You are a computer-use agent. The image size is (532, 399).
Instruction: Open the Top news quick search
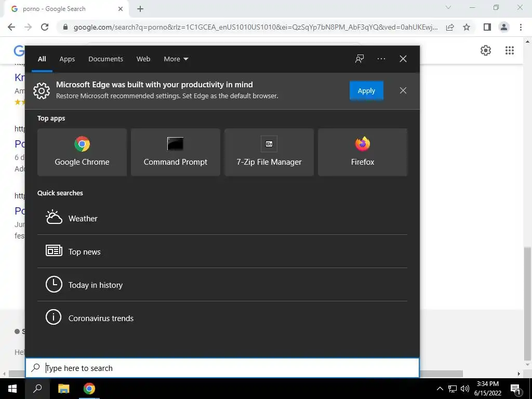[222, 251]
